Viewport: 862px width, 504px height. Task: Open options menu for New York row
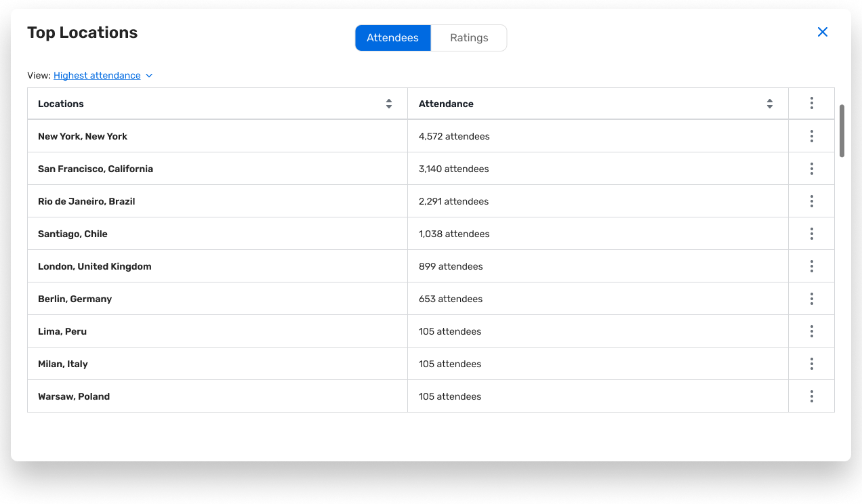[811, 136]
